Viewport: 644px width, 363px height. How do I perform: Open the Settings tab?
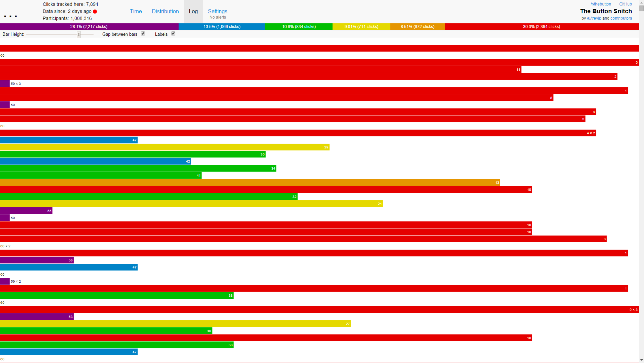[218, 11]
